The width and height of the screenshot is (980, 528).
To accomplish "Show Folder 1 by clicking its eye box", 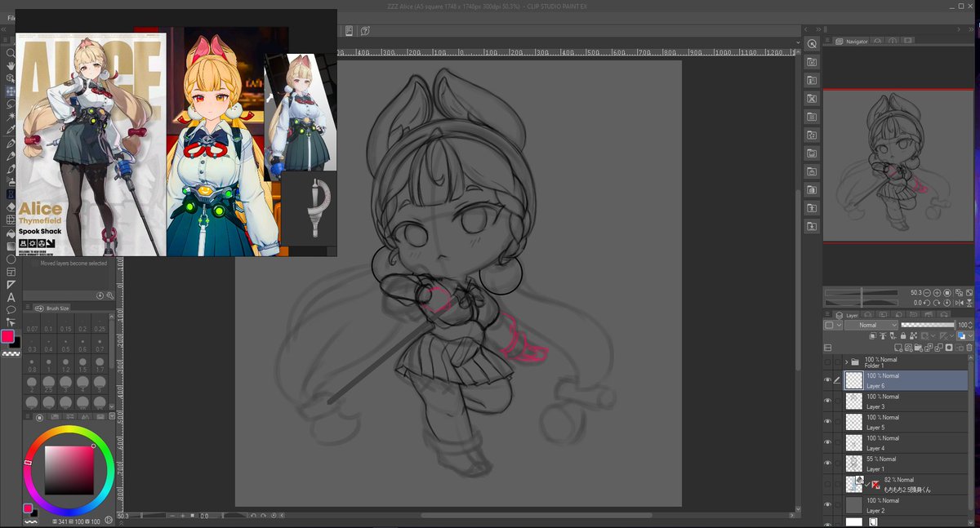I will click(x=827, y=362).
